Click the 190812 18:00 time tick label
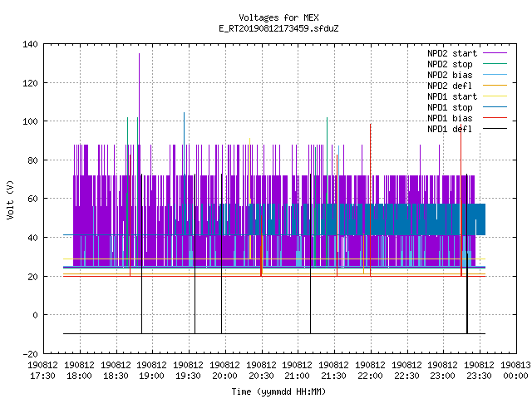 pos(80,371)
